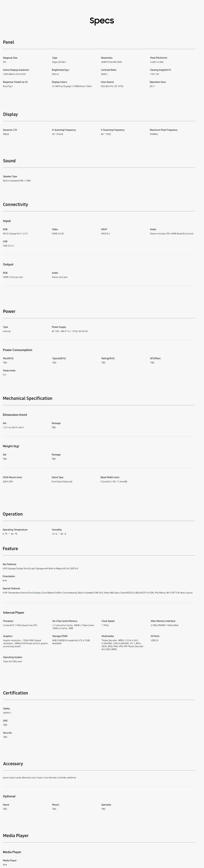Viewport: 204px width, 868px height.
Task: Click the Diagonal Size 50" value
Action: [x=5, y=62]
